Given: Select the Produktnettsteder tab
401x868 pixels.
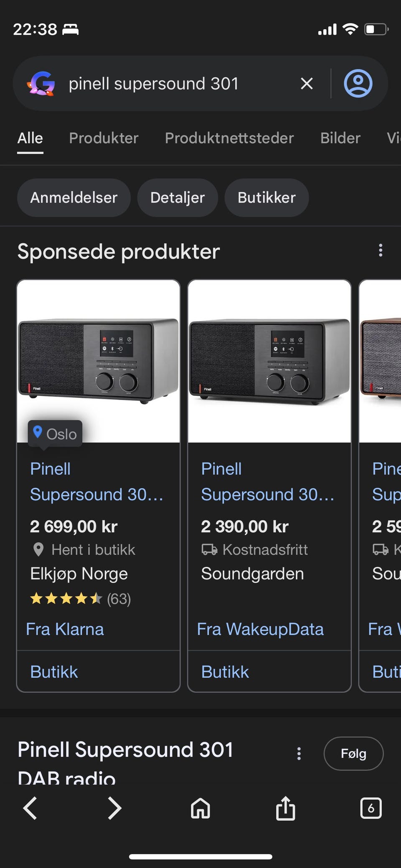Looking at the screenshot, I should [229, 138].
